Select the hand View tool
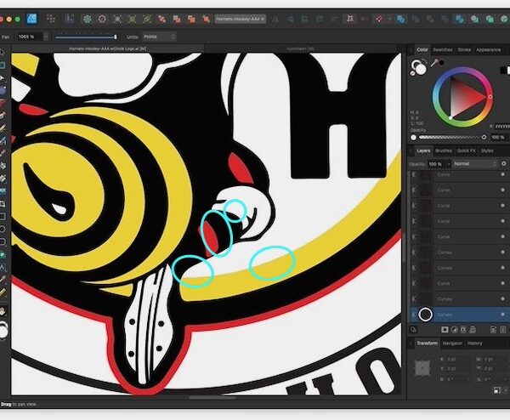Screen dimensions: 510x420 [x=3, y=310]
